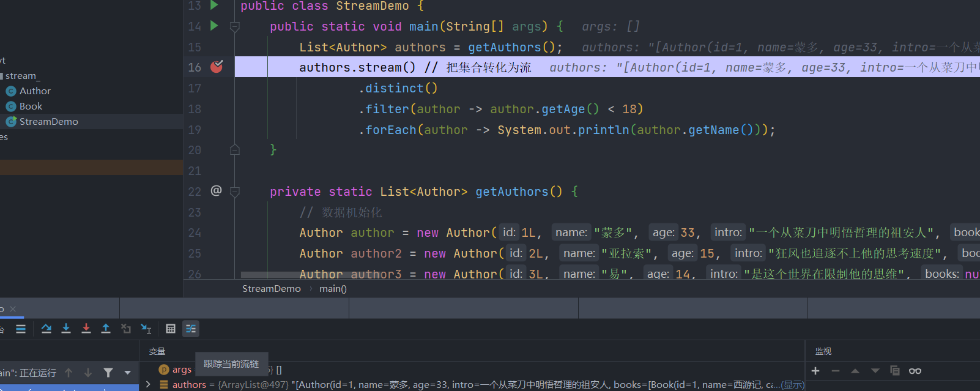Click the Step Over debugger icon

pos(46,329)
